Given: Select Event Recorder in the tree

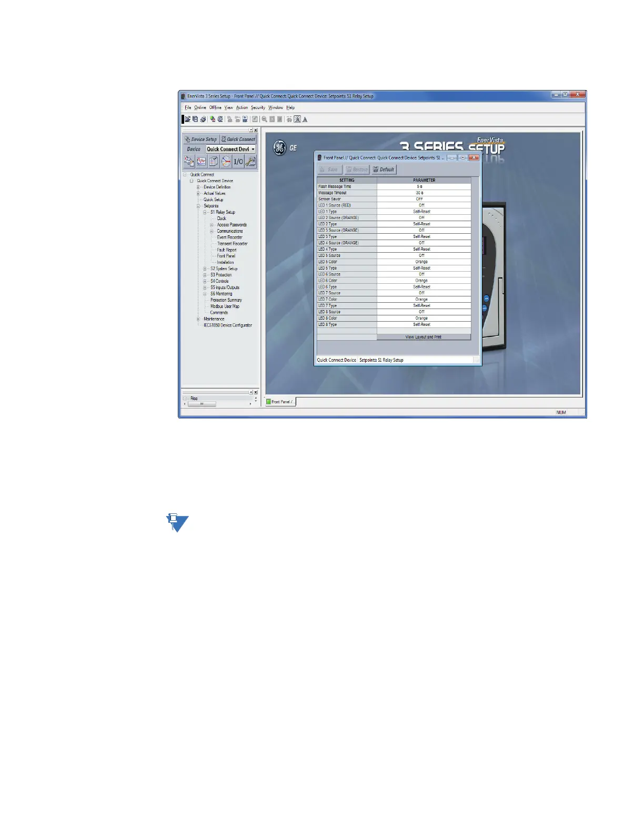Looking at the screenshot, I should 230,237.
